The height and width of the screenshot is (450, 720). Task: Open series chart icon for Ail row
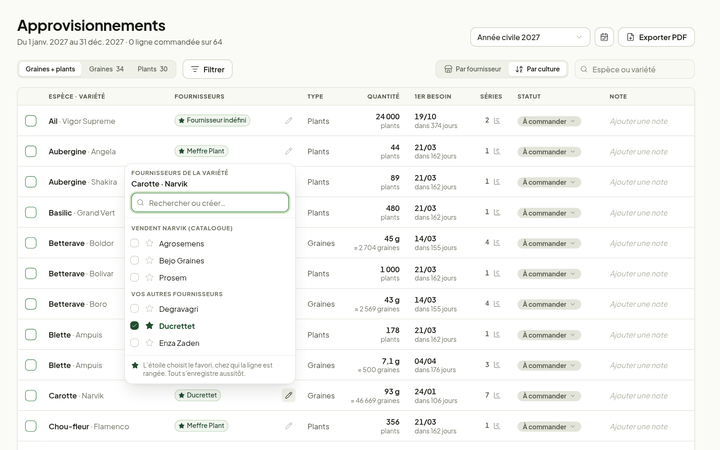pyautogui.click(x=496, y=121)
